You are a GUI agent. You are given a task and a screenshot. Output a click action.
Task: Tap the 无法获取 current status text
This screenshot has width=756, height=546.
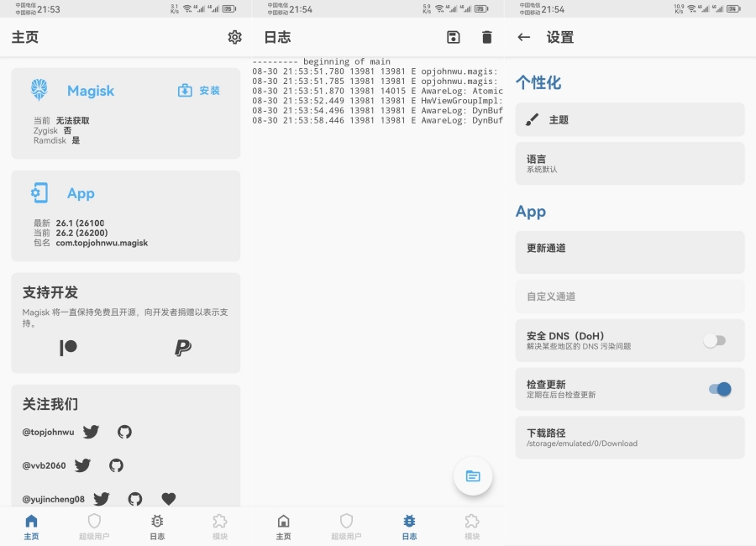[73, 121]
